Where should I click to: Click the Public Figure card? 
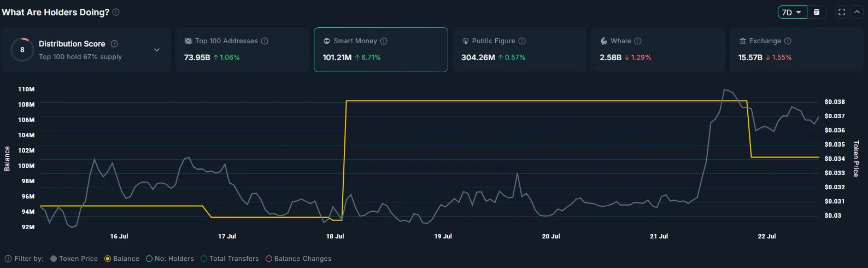(x=519, y=50)
